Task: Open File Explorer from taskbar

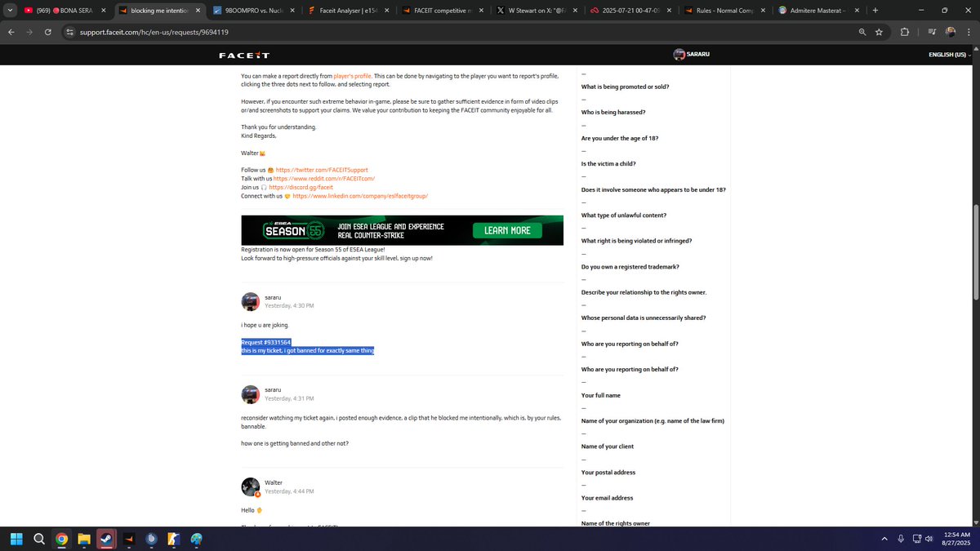Action: coord(83,539)
